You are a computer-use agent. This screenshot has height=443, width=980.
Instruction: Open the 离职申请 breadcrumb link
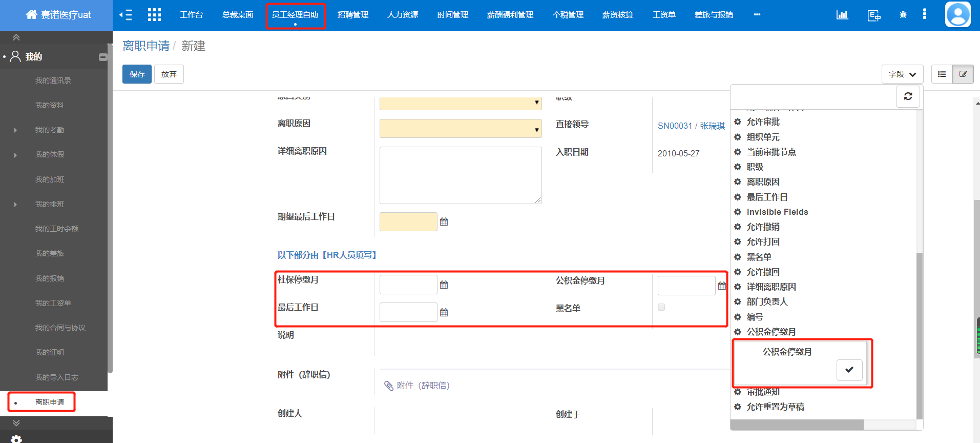[146, 46]
